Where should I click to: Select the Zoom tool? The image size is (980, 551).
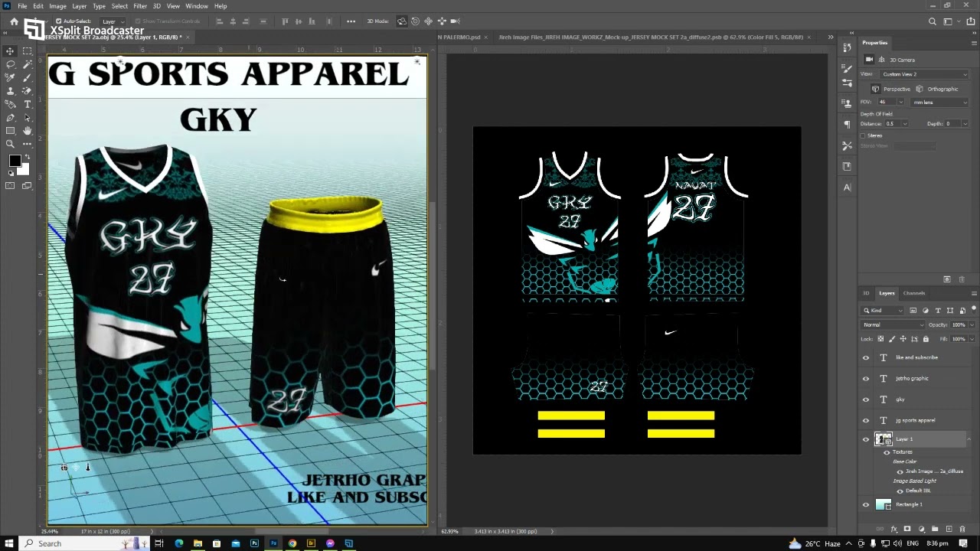click(x=11, y=144)
